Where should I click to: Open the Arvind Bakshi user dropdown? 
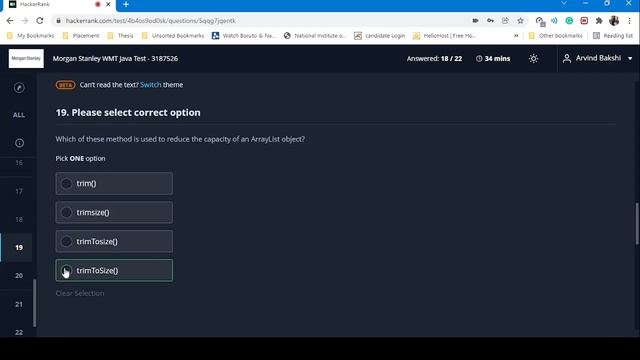tap(598, 58)
